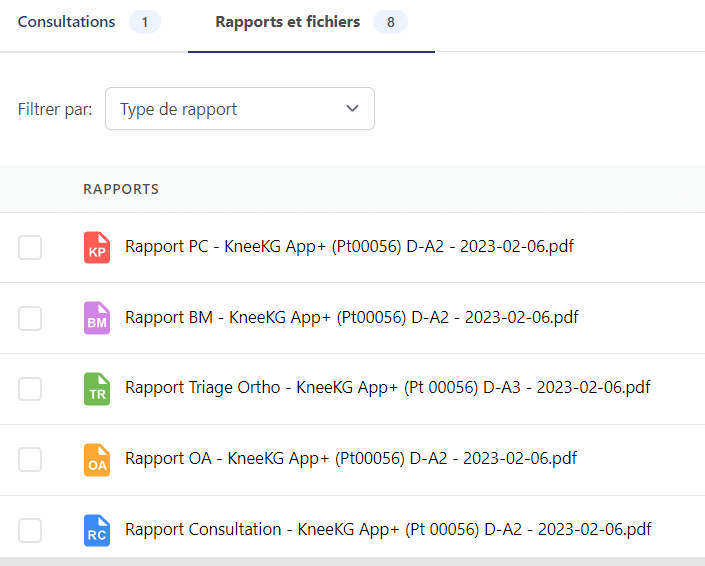The width and height of the screenshot is (705, 566).
Task: Select the Rapport BM row checkbox
Action: point(30,318)
